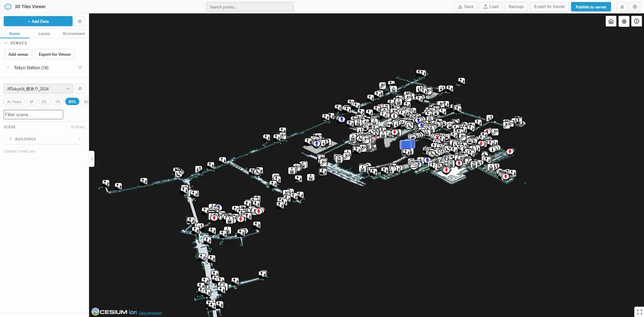
Task: Switch to floor 3F chip
Action: (x=31, y=102)
